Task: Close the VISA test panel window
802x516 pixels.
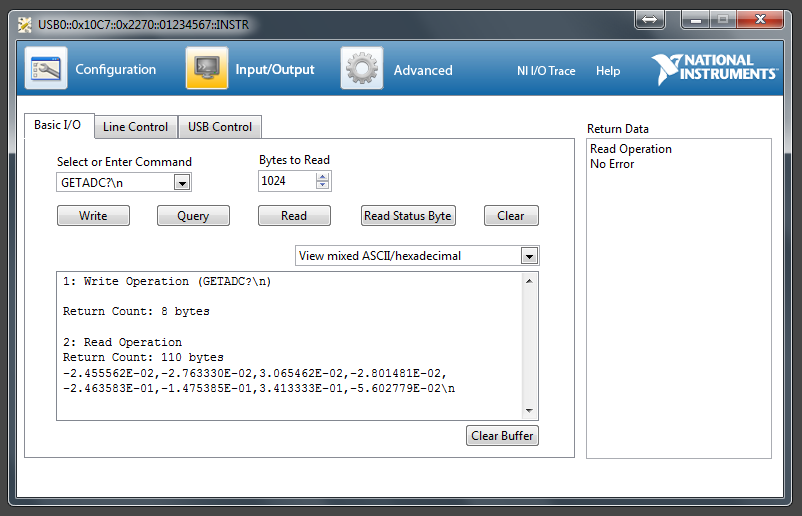Action: point(760,19)
